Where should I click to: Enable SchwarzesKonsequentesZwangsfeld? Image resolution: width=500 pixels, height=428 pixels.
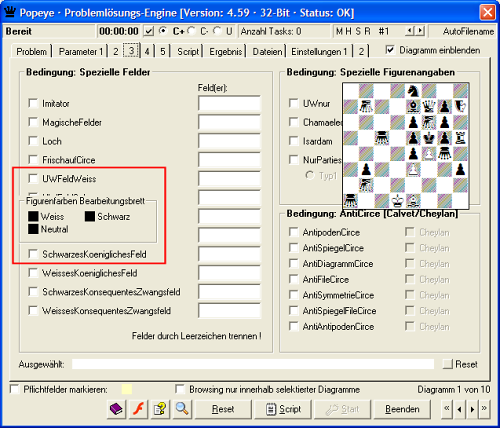coord(33,292)
